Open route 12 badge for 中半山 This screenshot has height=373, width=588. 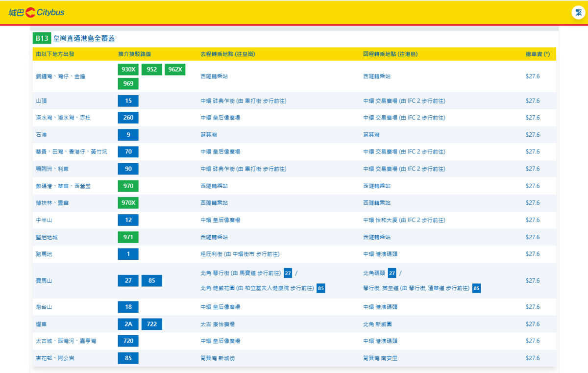[x=128, y=220]
